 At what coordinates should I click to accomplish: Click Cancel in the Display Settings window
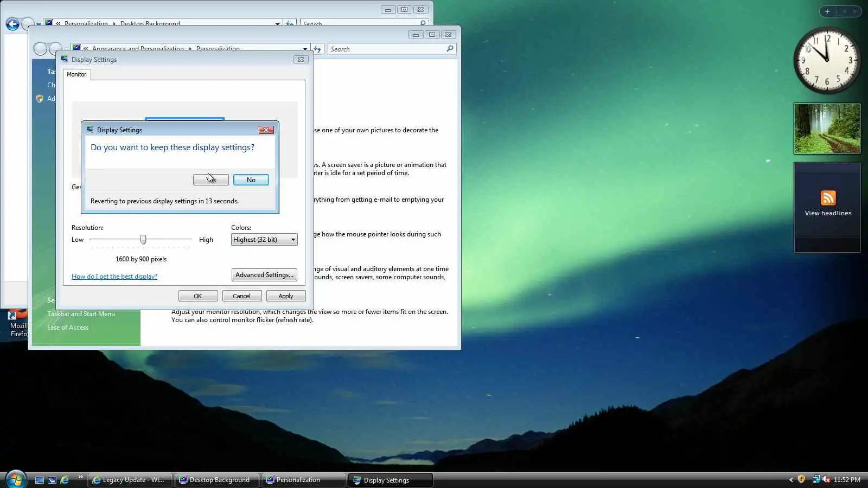pos(242,296)
